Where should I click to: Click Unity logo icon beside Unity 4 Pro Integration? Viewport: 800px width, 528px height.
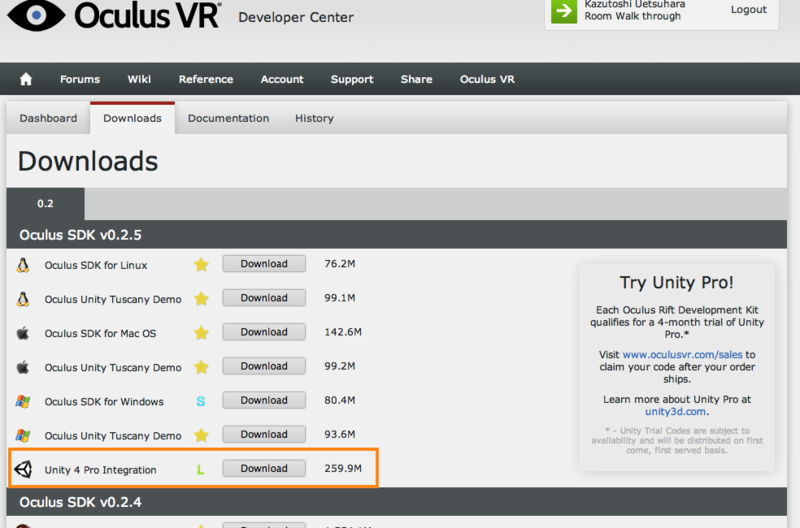point(23,469)
